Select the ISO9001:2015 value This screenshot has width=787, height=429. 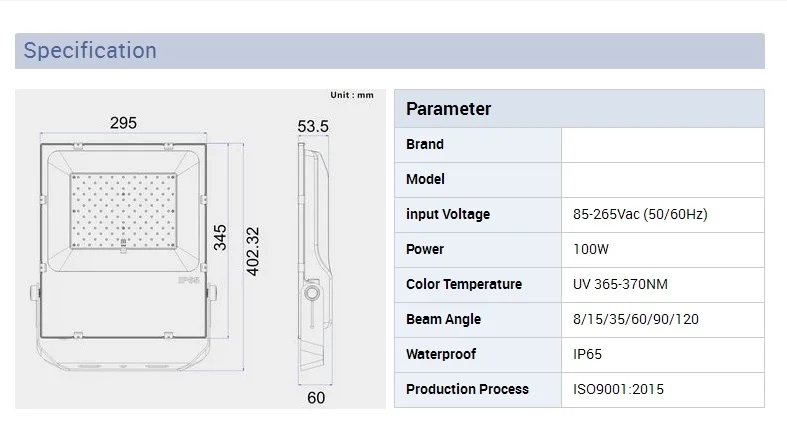pos(618,389)
